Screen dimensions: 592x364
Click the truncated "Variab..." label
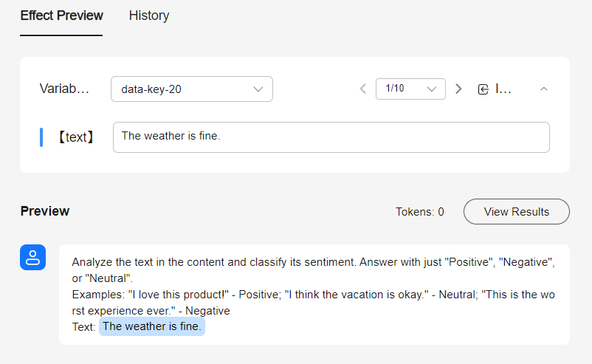(64, 89)
